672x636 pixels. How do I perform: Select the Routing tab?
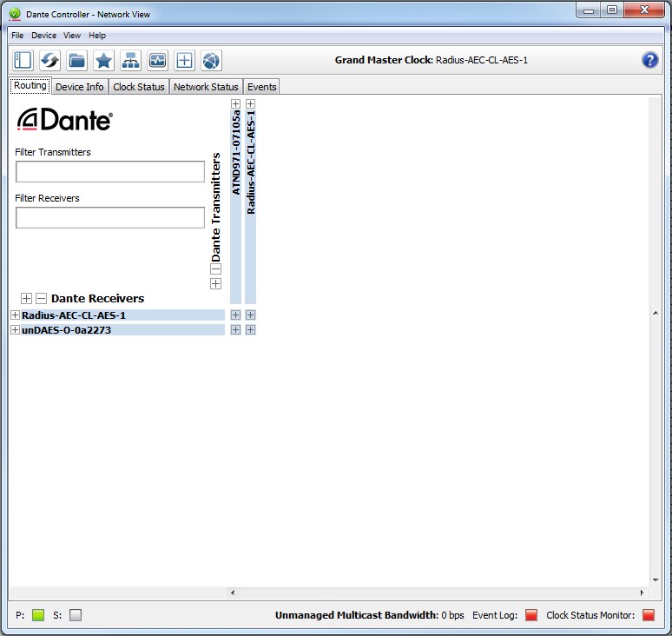coord(30,85)
